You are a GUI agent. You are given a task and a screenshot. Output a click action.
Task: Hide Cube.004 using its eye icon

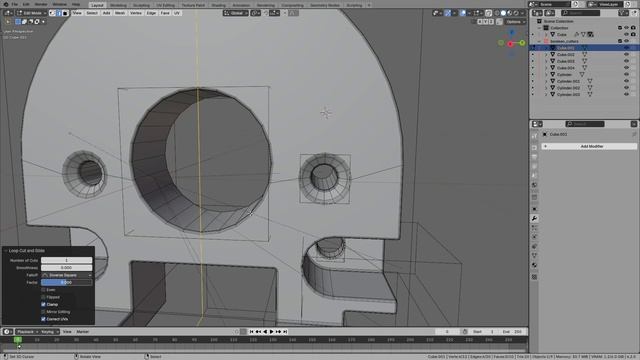coord(626,68)
